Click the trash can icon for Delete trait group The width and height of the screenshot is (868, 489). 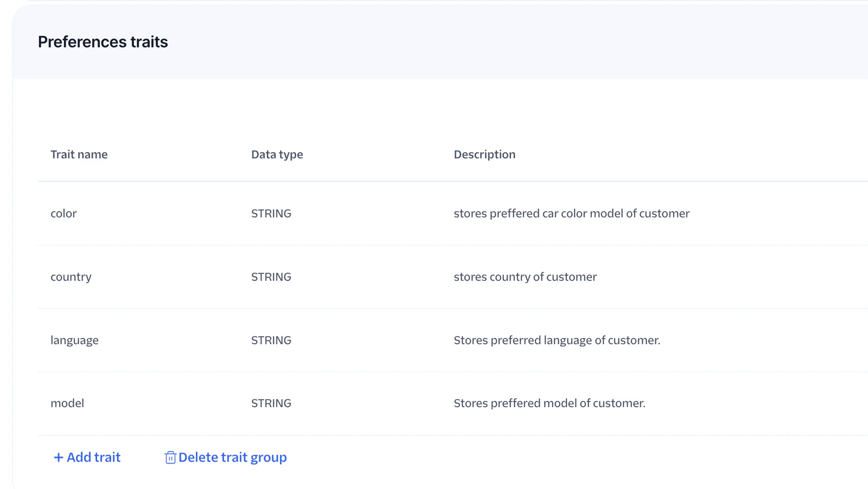click(170, 458)
